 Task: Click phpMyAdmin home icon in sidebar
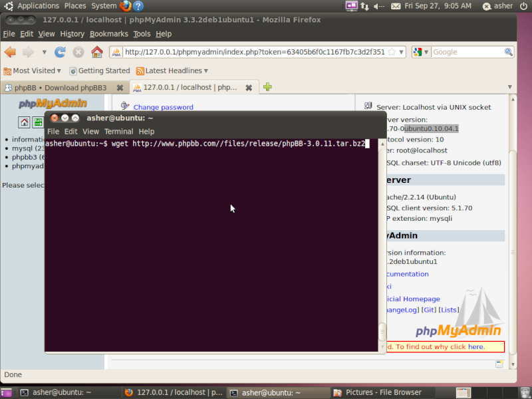[24, 122]
